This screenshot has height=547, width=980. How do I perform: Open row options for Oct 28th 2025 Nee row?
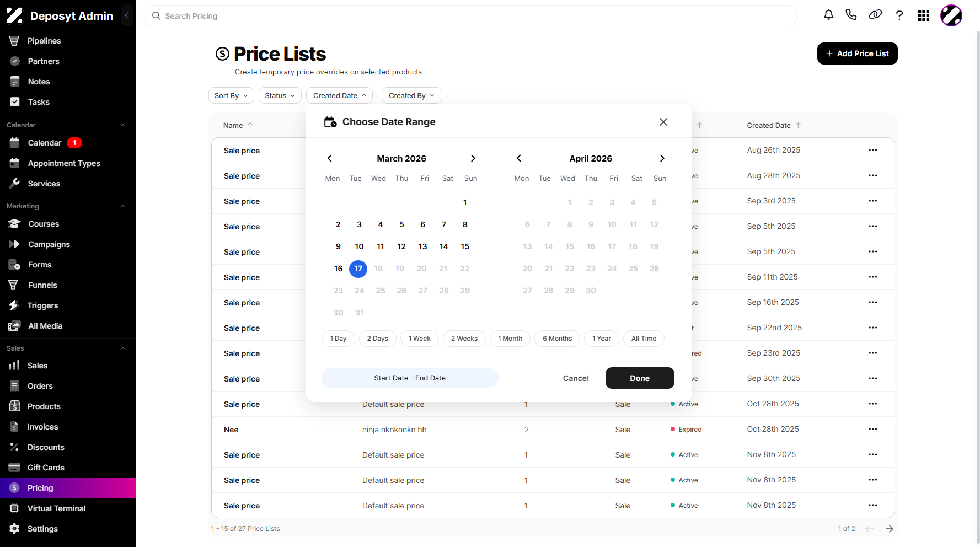872,429
